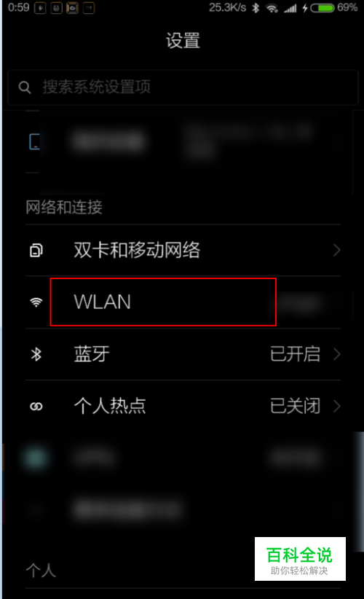Viewport: 364px width, 599px height.
Task: Tap the Bluetooth icon beside 蓝牙
Action: pos(36,354)
